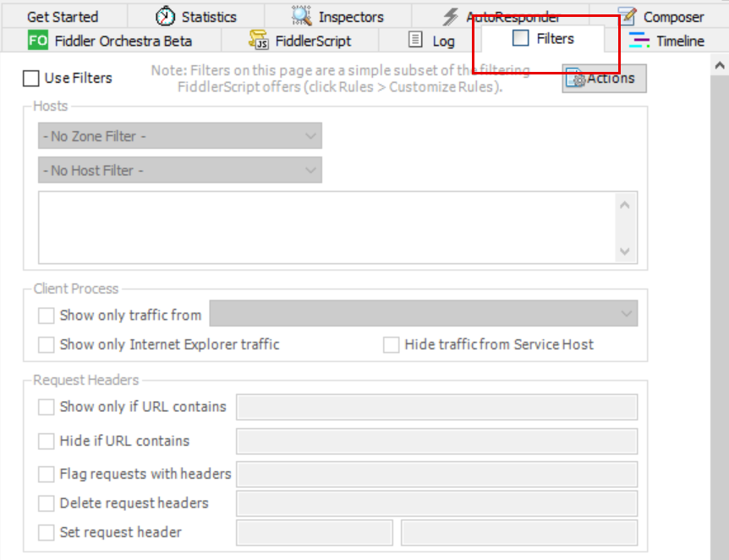Image resolution: width=729 pixels, height=560 pixels.
Task: Check Hide traffic from Service Host
Action: tap(391, 344)
